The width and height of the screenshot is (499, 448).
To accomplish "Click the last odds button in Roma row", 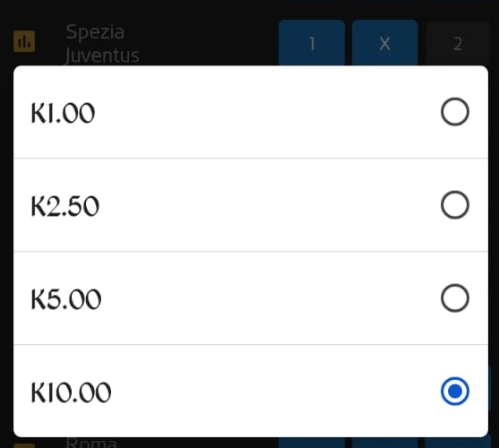I will click(x=458, y=443).
